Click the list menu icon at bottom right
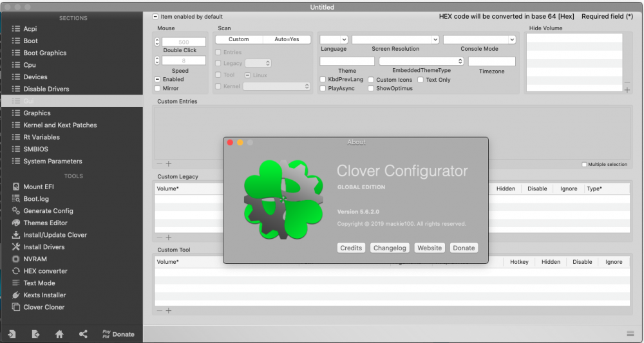The height and width of the screenshot is (343, 644). 630,333
